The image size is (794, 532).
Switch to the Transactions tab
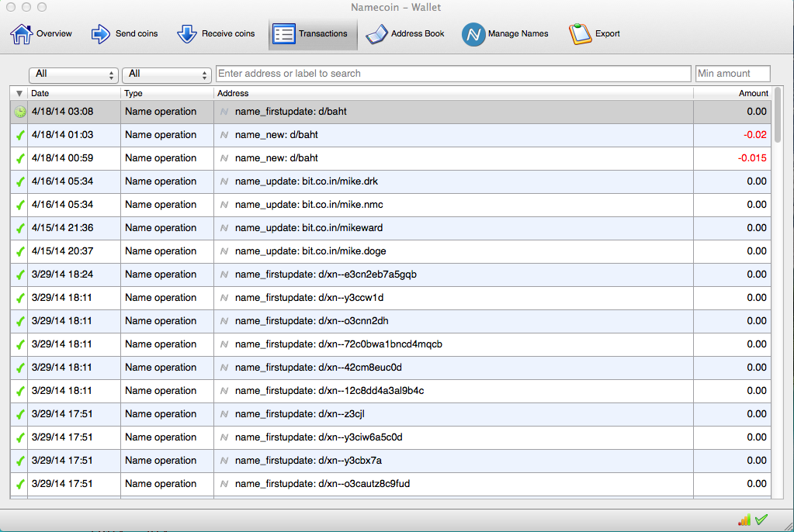(313, 34)
